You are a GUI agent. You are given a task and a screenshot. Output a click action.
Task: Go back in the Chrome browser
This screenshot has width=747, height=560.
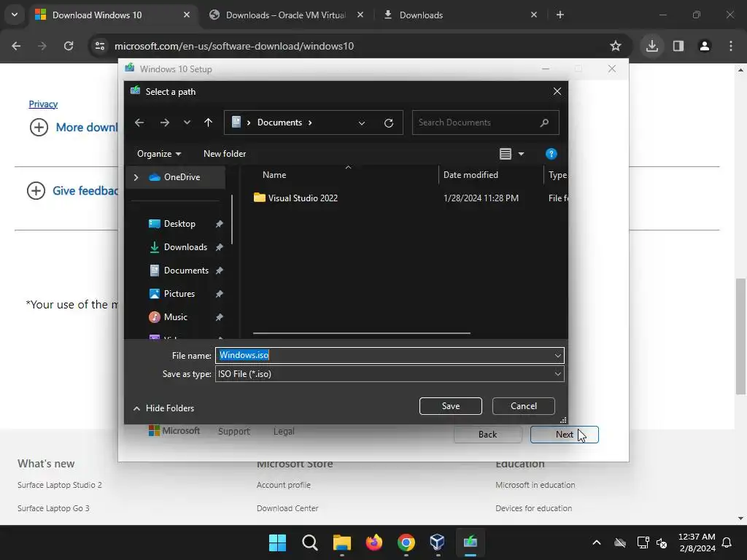[x=16, y=46]
